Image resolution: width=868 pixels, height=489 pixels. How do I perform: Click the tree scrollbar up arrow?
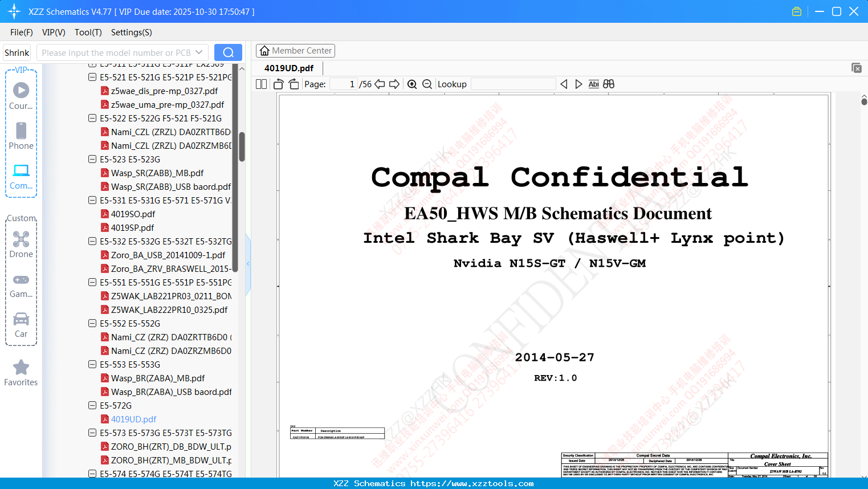242,68
